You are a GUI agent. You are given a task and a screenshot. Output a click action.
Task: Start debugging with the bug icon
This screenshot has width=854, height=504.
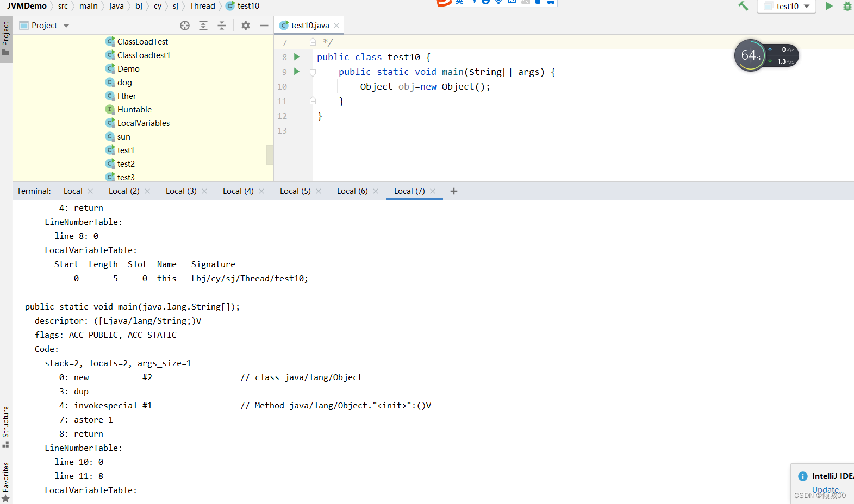tap(847, 6)
